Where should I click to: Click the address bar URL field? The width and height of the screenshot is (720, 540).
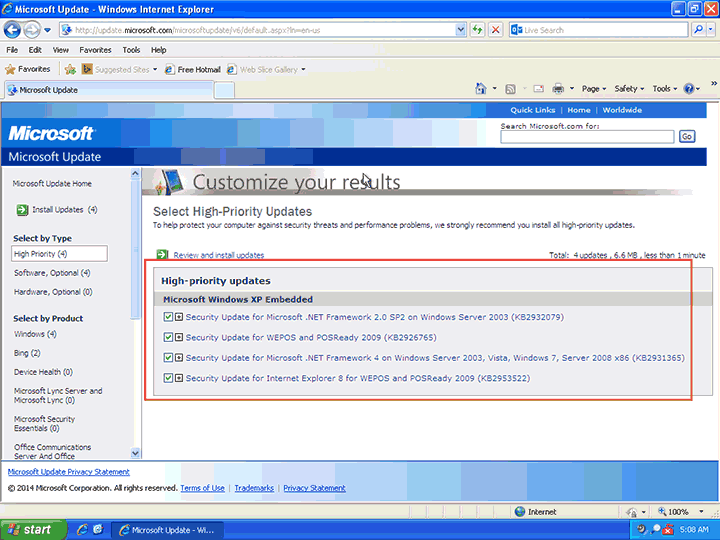(259, 30)
